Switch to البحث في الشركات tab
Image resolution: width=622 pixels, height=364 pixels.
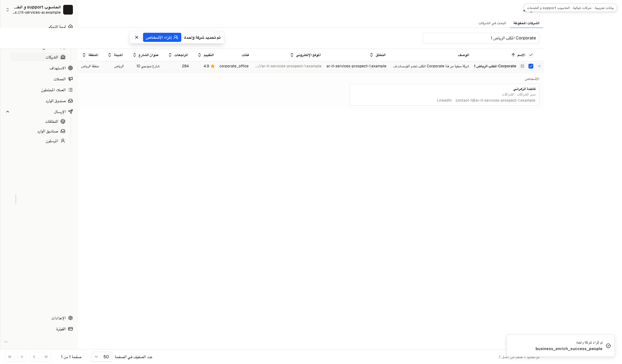coord(492,23)
